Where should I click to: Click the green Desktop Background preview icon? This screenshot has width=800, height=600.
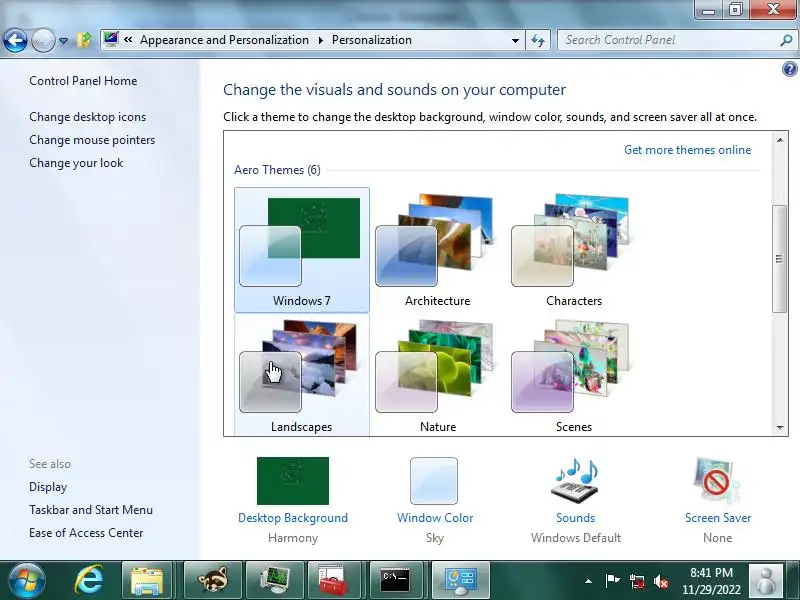coord(293,481)
